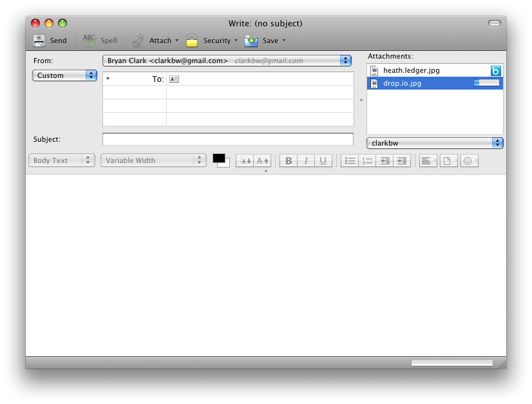
Task: Click the Security lock icon
Action: (192, 41)
